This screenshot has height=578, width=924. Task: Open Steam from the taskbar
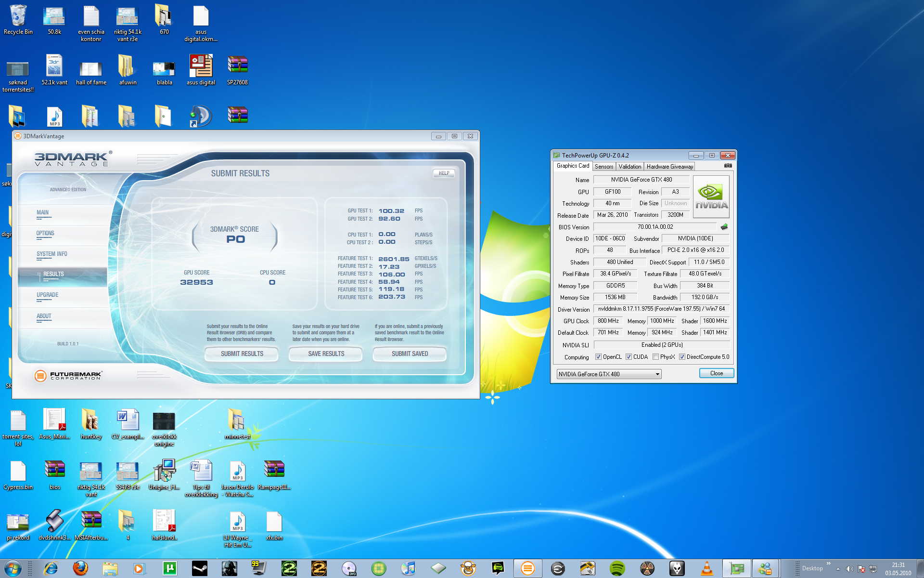click(199, 568)
